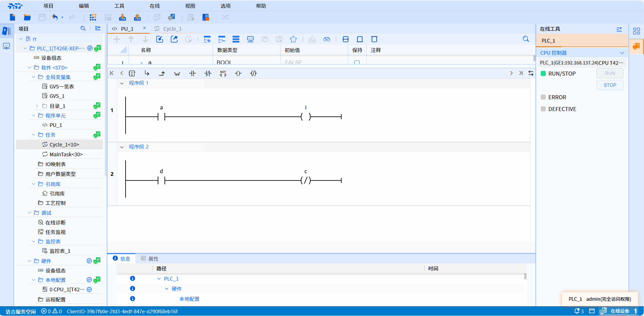Toggle the retain checkbox for variable a
Image resolution: width=644 pixels, height=316 pixels.
pyautogui.click(x=357, y=62)
